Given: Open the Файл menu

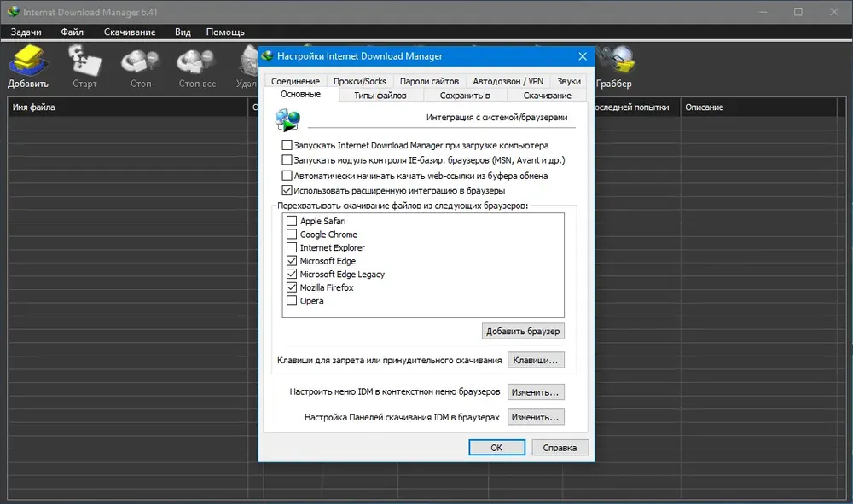Looking at the screenshot, I should [x=73, y=32].
